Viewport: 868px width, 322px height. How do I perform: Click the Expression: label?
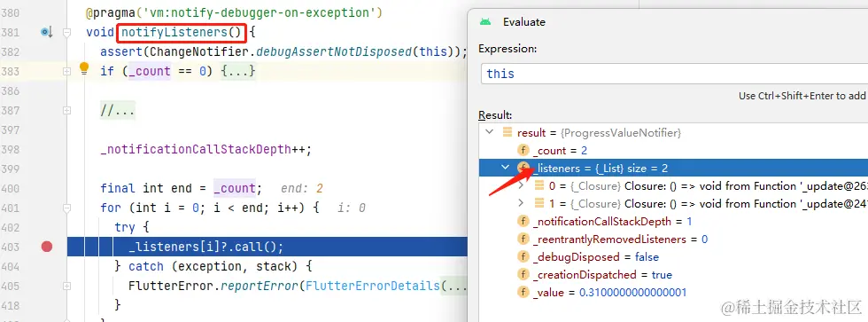tap(508, 48)
